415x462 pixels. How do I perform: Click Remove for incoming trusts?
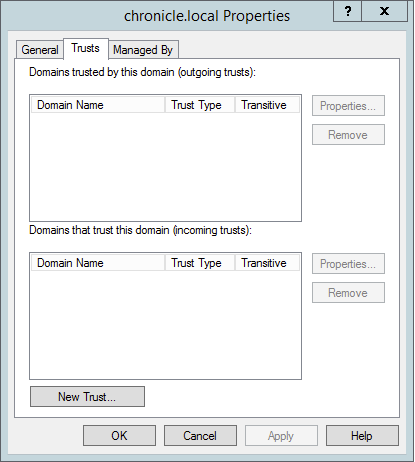(348, 293)
